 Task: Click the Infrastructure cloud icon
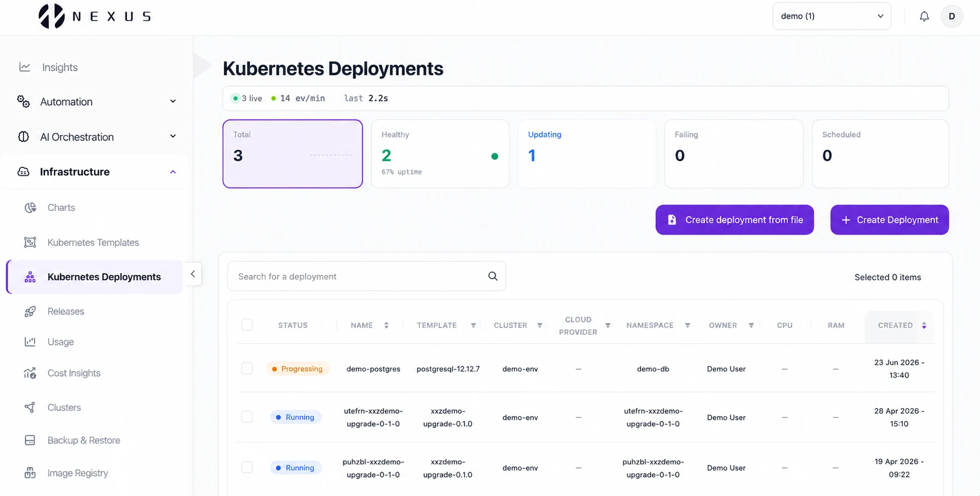23,172
